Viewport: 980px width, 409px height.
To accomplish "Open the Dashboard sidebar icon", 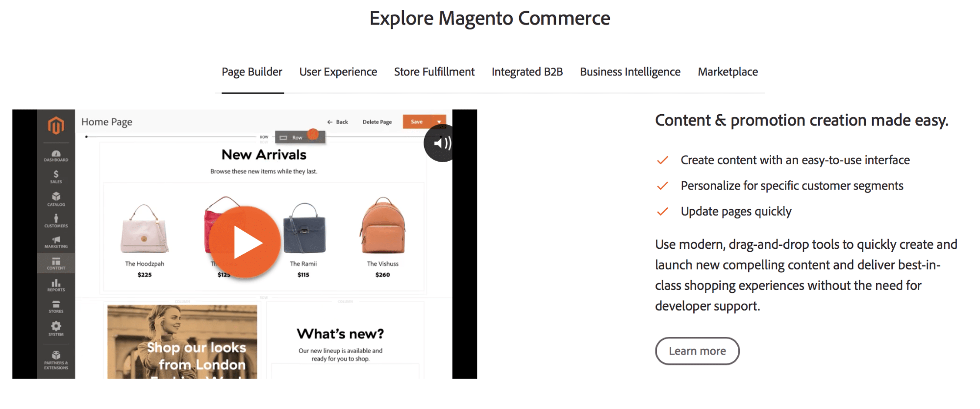I will 56,156.
